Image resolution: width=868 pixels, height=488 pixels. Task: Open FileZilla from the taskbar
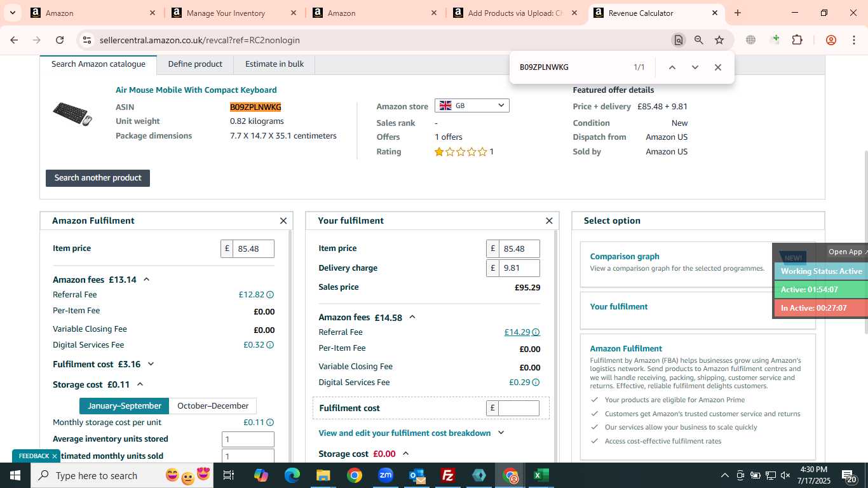click(x=448, y=475)
